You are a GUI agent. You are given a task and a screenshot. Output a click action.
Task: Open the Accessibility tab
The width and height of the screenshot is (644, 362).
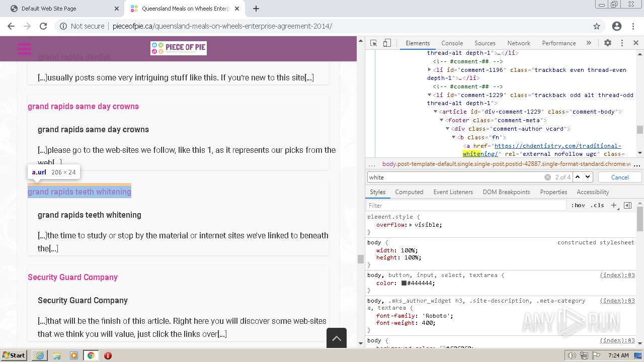pyautogui.click(x=593, y=192)
